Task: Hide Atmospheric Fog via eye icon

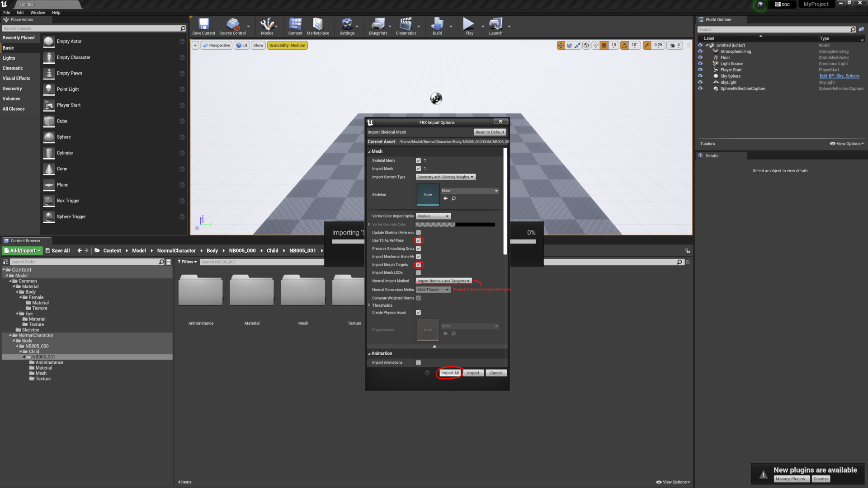Action: (x=700, y=52)
